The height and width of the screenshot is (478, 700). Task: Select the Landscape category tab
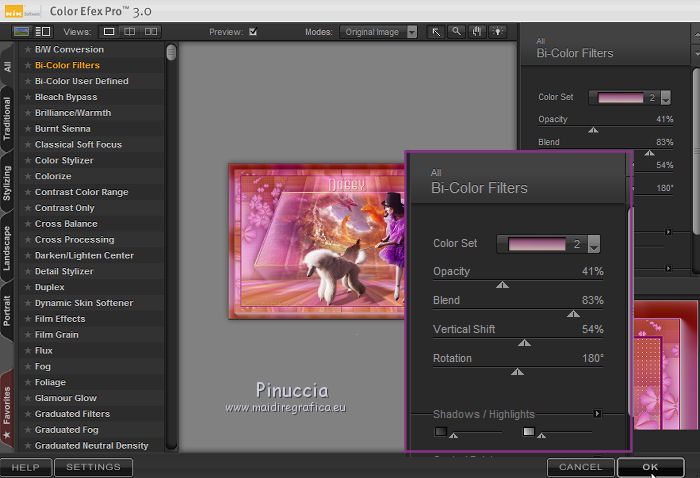point(7,246)
